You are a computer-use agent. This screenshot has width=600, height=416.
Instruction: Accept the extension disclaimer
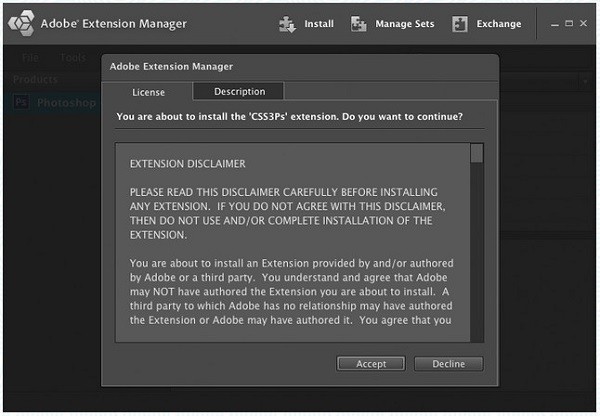coord(371,364)
